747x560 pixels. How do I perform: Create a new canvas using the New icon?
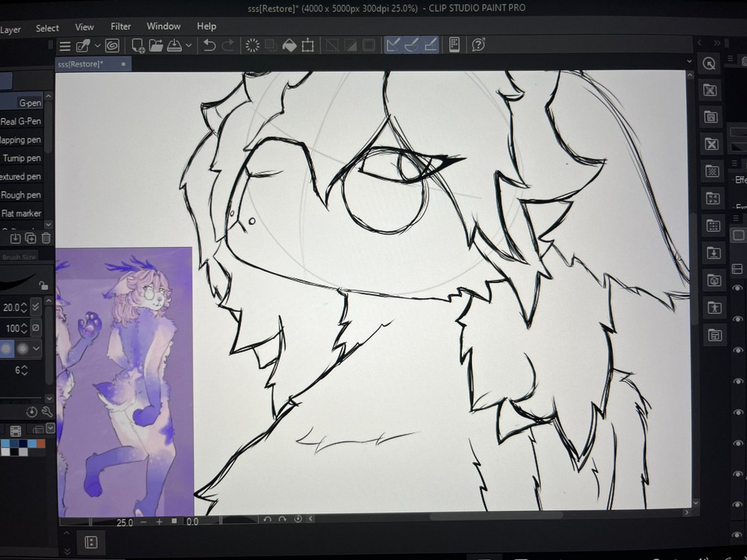(138, 45)
